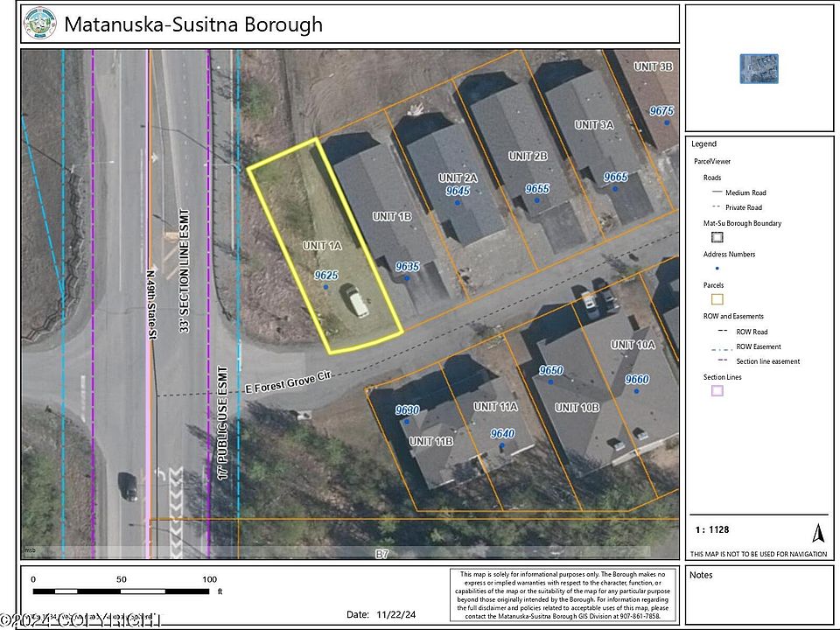The width and height of the screenshot is (840, 630).
Task: Click the address number 9675
Action: (661, 111)
